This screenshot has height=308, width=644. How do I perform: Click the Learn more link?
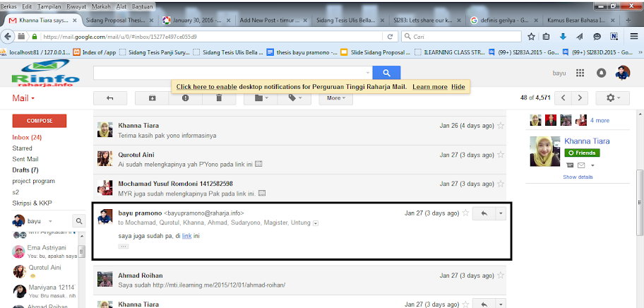pyautogui.click(x=430, y=87)
